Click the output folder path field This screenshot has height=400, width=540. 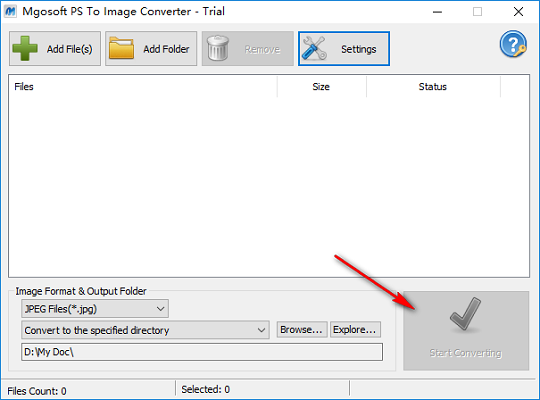pos(202,352)
